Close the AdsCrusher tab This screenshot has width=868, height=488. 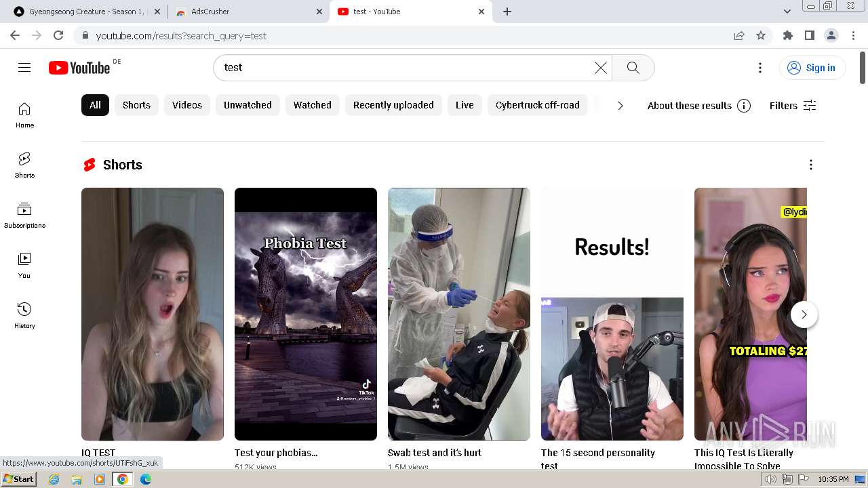(x=319, y=12)
